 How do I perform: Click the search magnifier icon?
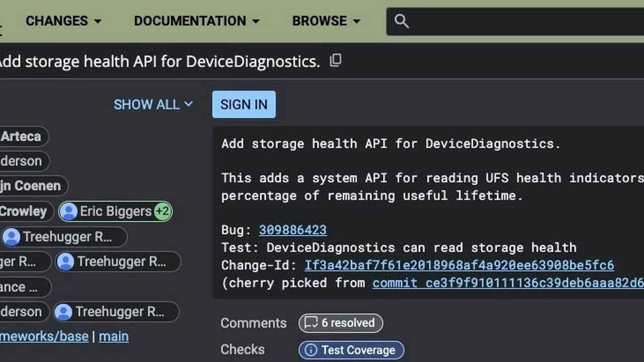(401, 21)
